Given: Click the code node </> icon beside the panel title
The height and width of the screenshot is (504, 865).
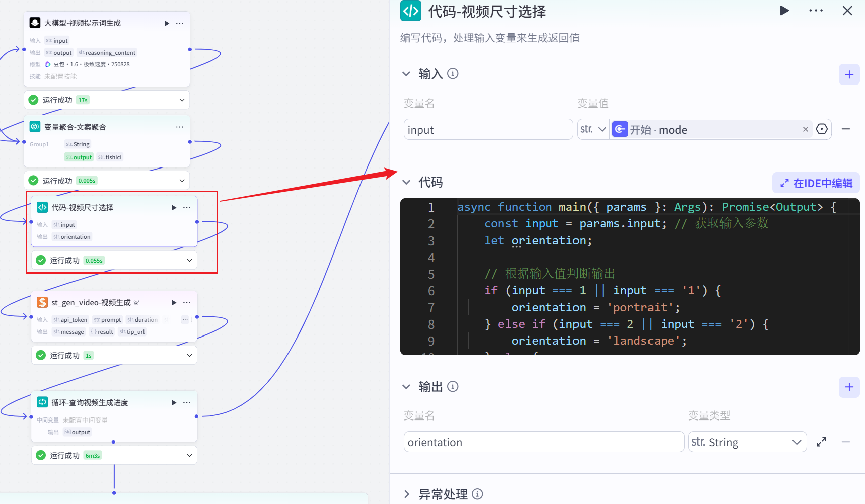Looking at the screenshot, I should pyautogui.click(x=410, y=11).
